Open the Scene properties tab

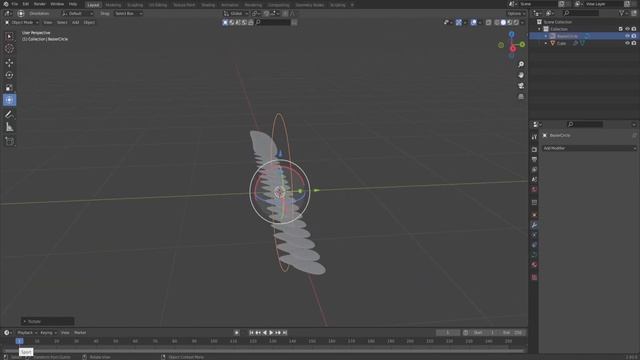[x=534, y=180]
